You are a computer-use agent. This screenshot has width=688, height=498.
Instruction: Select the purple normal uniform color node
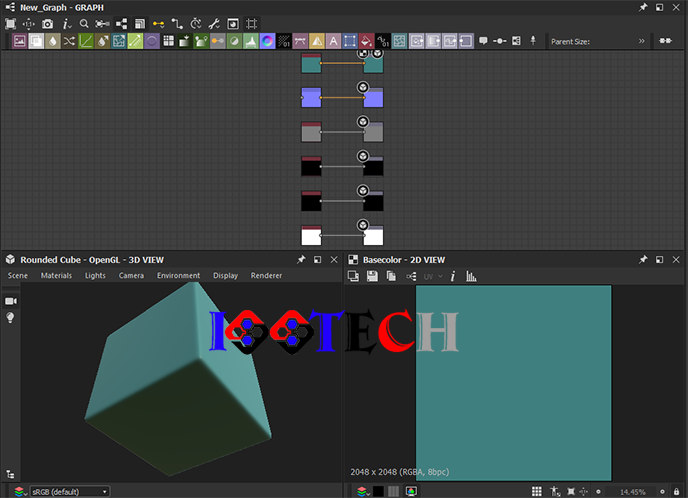(311, 97)
